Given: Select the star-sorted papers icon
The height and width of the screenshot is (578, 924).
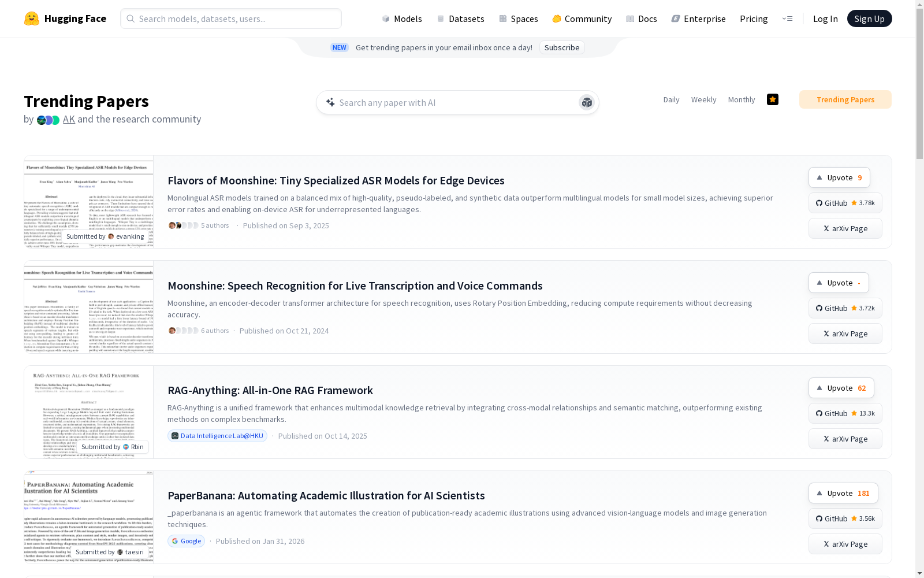Looking at the screenshot, I should pos(773,99).
